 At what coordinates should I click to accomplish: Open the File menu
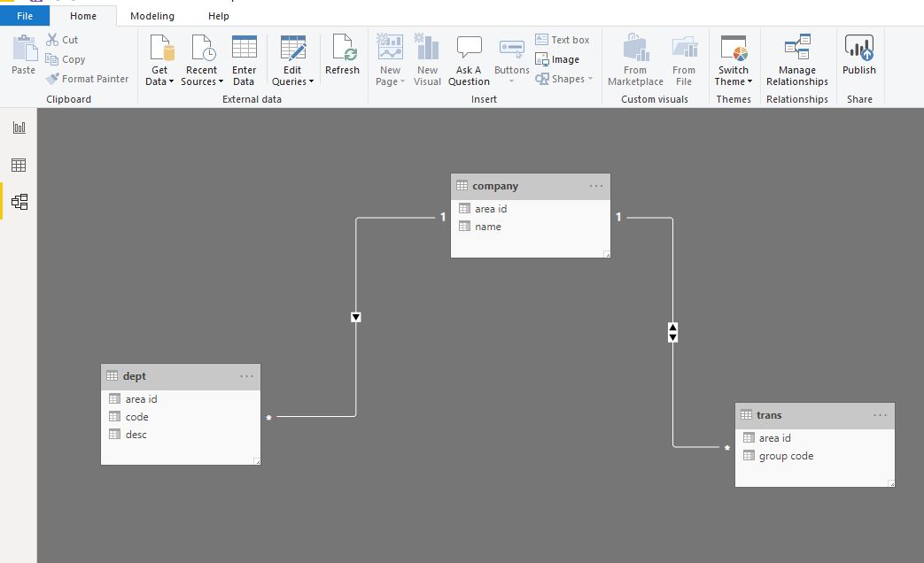coord(25,16)
